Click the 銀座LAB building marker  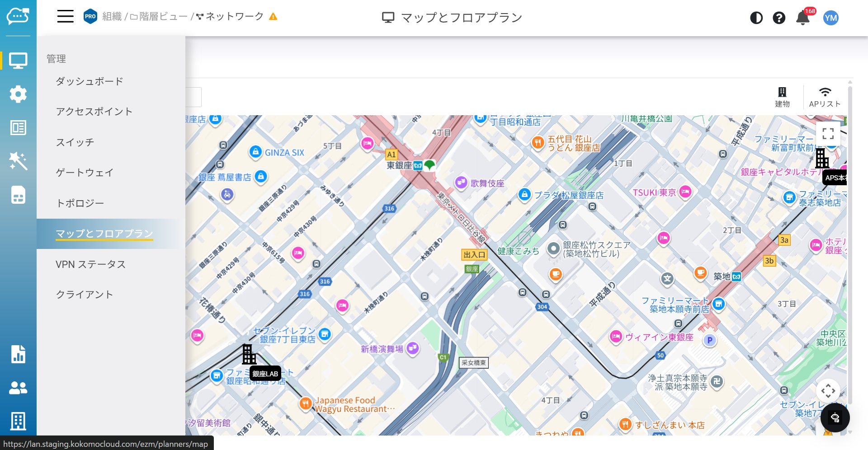(249, 355)
